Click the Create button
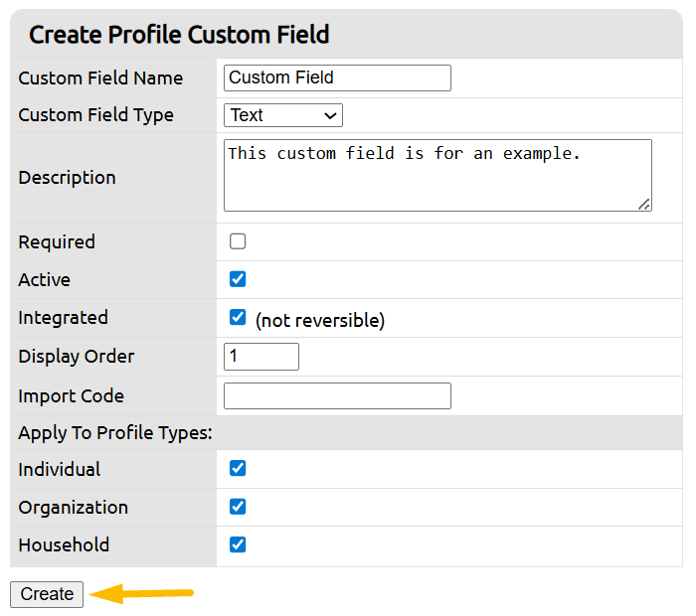 point(47,594)
